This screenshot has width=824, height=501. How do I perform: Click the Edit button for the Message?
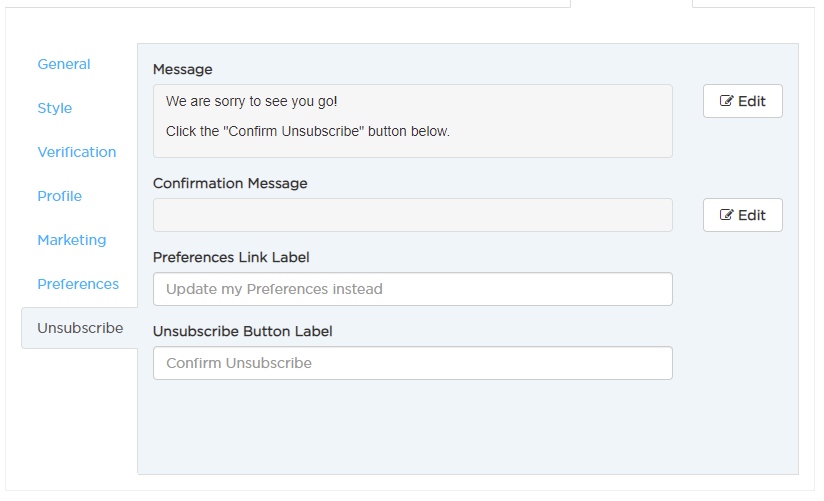pyautogui.click(x=743, y=101)
